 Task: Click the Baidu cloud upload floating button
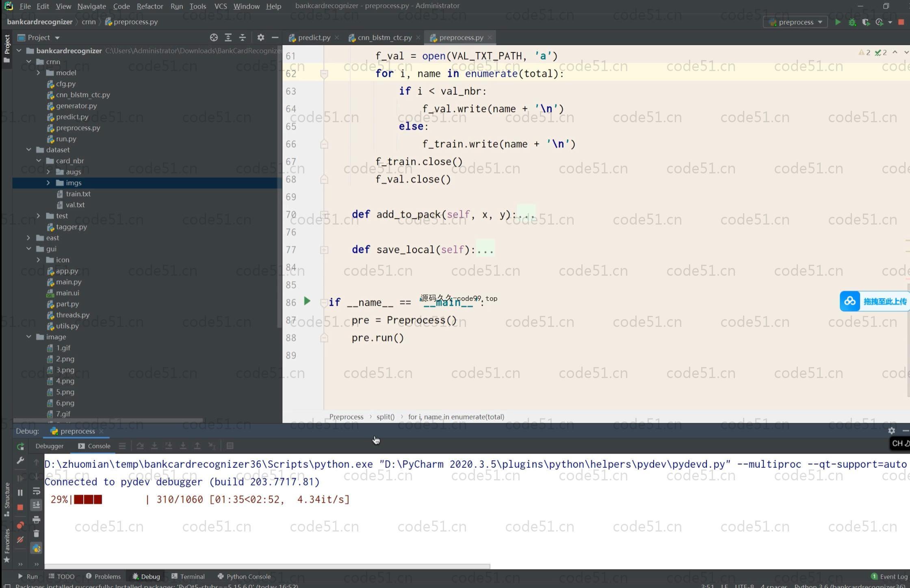pyautogui.click(x=874, y=301)
